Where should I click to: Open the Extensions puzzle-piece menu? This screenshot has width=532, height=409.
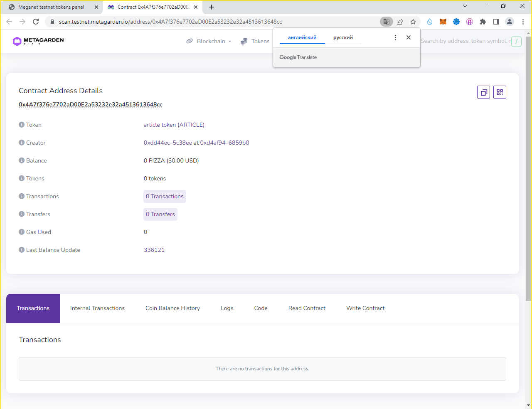pyautogui.click(x=483, y=22)
